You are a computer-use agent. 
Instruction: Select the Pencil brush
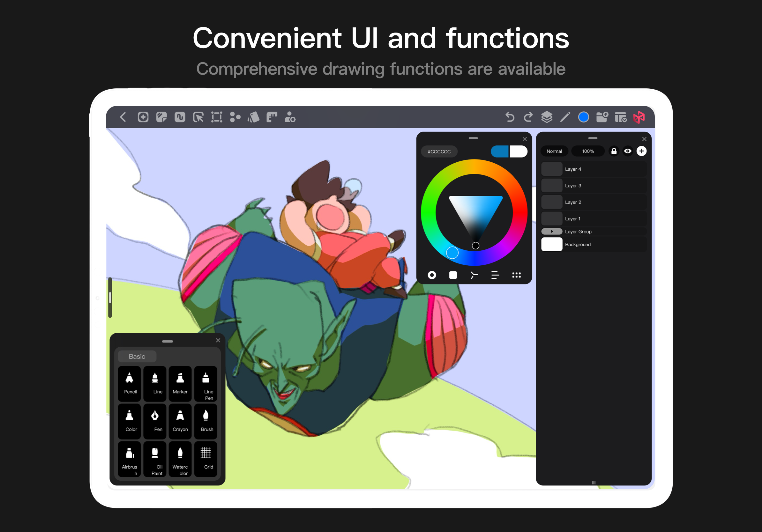tap(130, 384)
